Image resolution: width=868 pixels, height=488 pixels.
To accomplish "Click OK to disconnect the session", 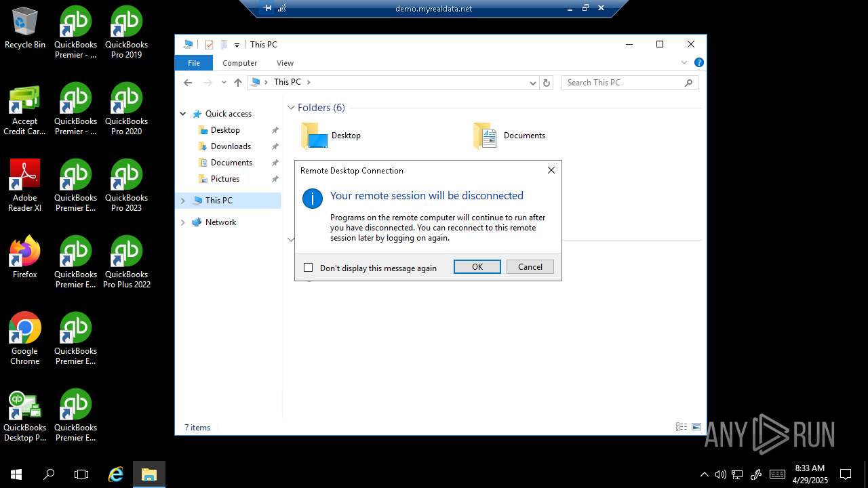I will 477,267.
